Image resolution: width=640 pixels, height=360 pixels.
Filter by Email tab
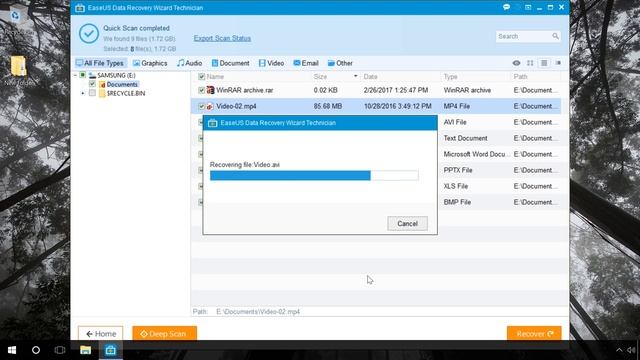306,63
